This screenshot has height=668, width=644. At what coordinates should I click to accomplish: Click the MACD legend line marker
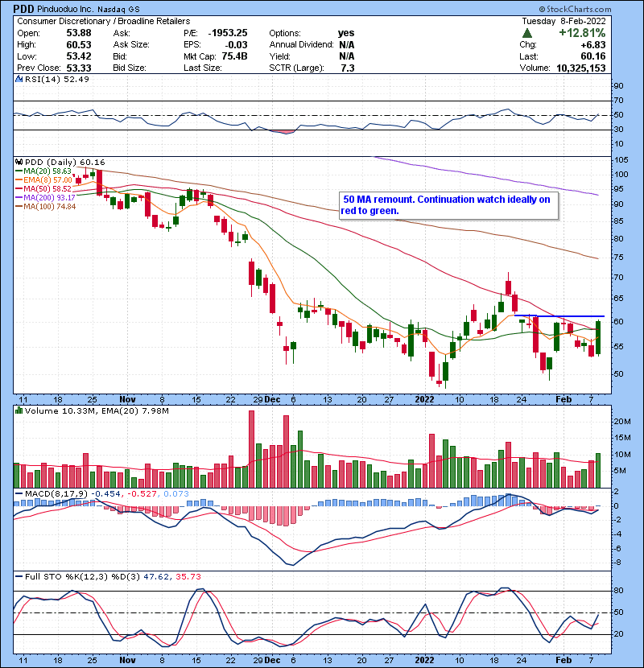point(19,494)
